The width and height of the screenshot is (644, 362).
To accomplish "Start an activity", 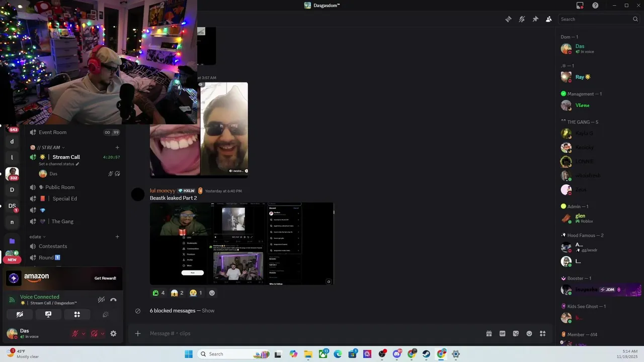I will pos(77,314).
